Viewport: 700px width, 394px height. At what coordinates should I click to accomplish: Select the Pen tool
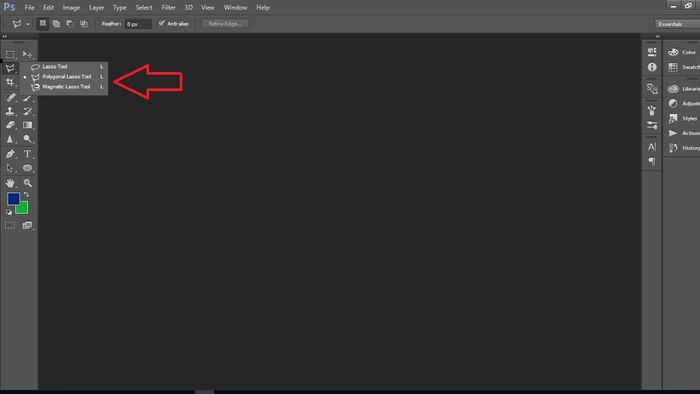click(x=10, y=154)
